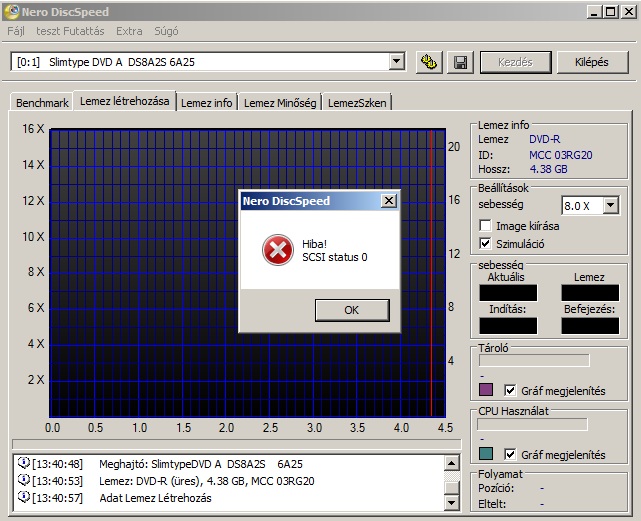Open the Súgó menu
Viewport: 641px width, 521px height.
click(x=166, y=31)
